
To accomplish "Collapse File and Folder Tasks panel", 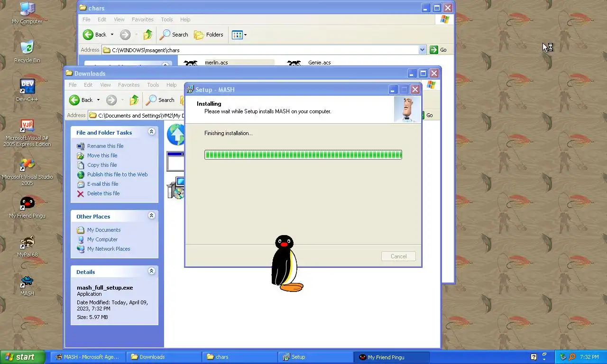I will coord(151,132).
